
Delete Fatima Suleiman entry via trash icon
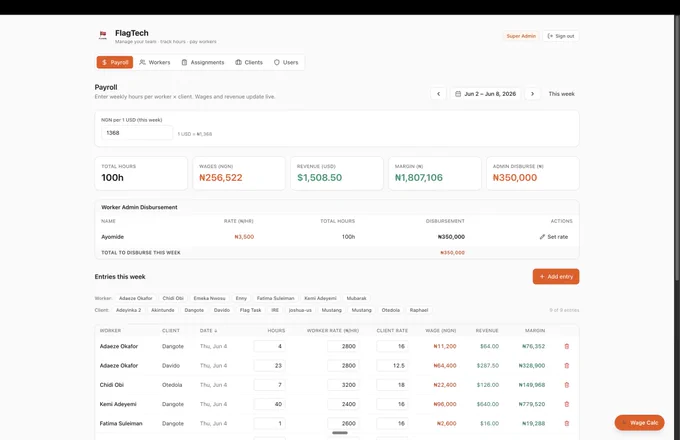[566, 424]
